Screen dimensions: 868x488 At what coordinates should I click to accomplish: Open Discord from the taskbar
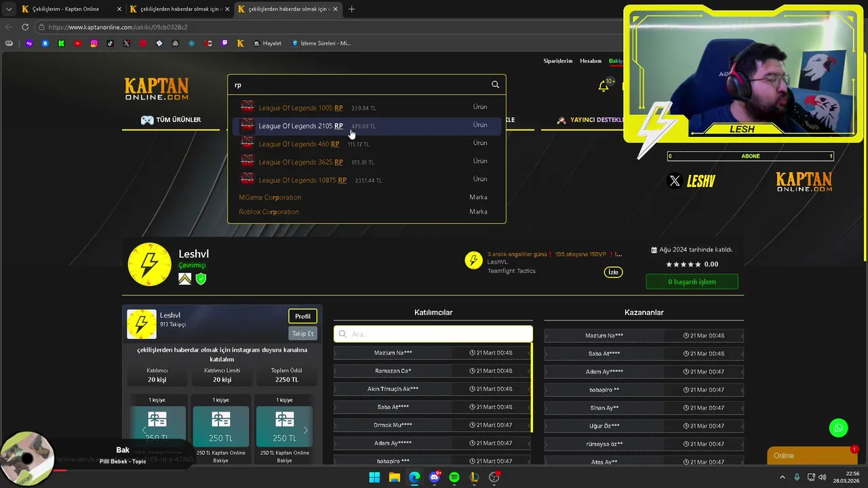click(x=434, y=477)
